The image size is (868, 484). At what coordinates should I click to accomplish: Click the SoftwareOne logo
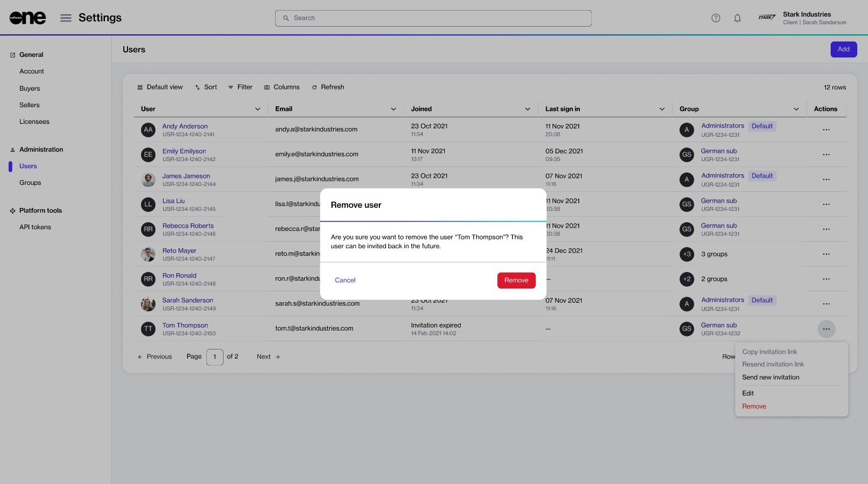(27, 18)
